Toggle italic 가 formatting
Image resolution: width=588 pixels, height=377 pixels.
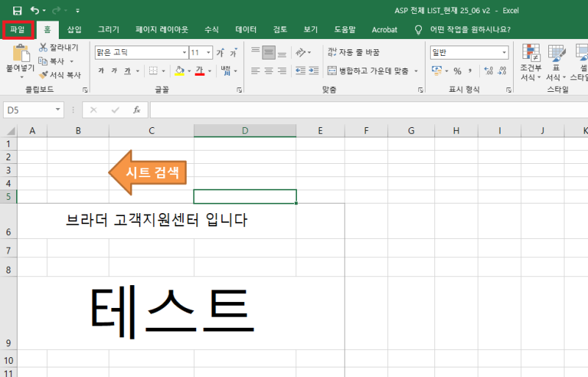pyautogui.click(x=114, y=71)
